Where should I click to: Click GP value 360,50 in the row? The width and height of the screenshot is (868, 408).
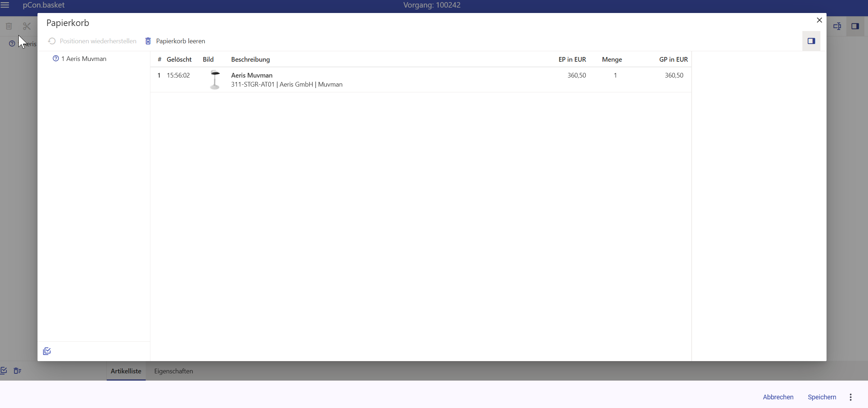pos(674,75)
